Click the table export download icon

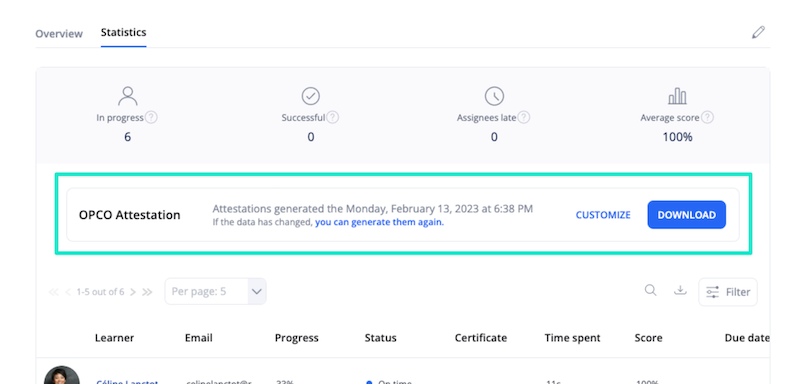pyautogui.click(x=680, y=291)
